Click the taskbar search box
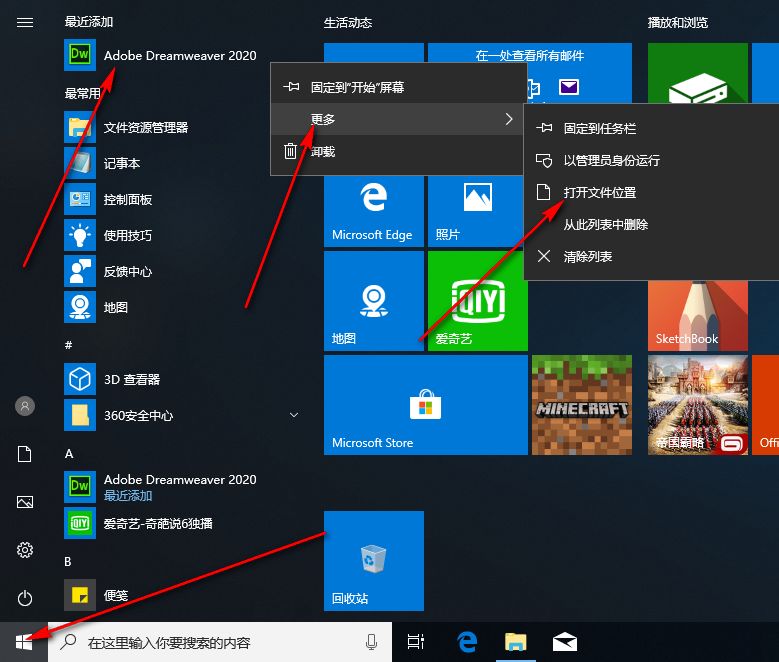779x662 pixels. click(220, 642)
